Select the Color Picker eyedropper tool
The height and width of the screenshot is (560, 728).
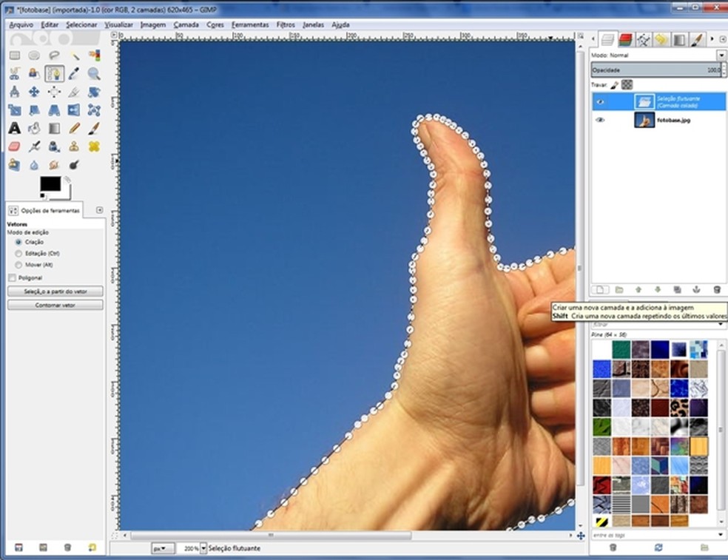tap(74, 74)
